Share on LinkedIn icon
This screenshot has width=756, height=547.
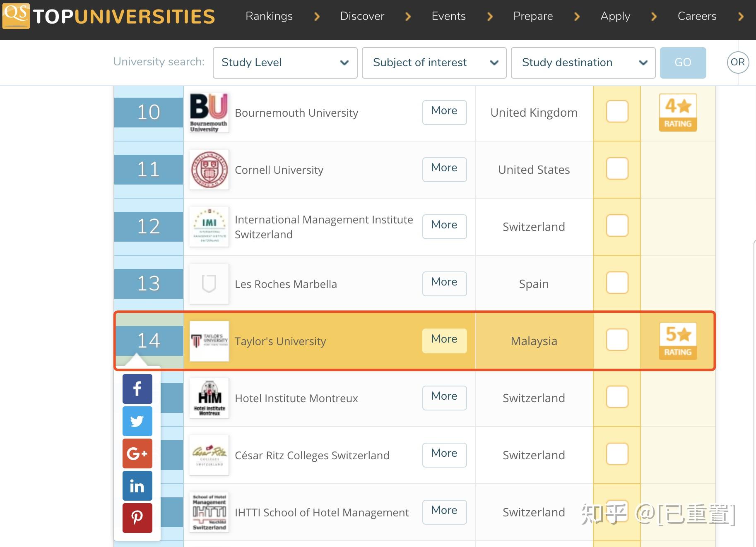tap(137, 486)
